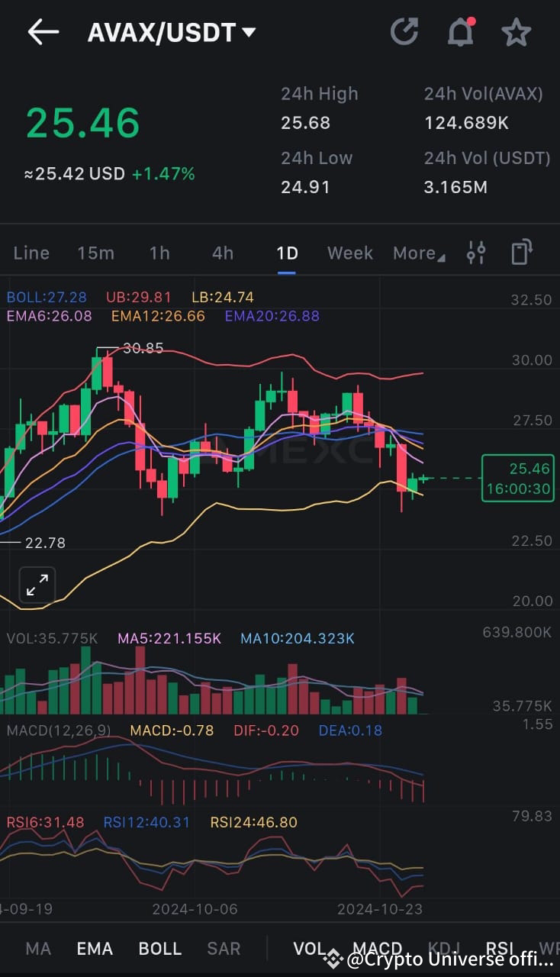Tap the back arrow icon
This screenshot has height=977, width=560.
click(x=43, y=32)
